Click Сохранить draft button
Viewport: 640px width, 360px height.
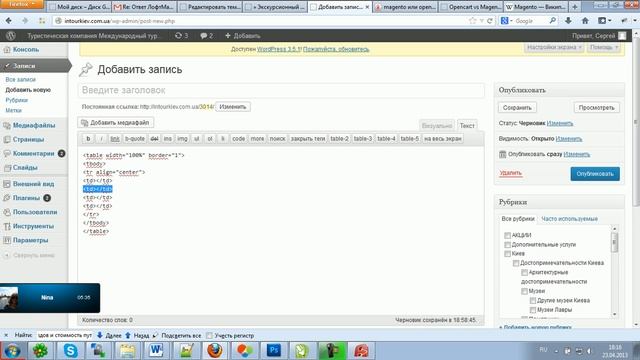pyautogui.click(x=517, y=108)
